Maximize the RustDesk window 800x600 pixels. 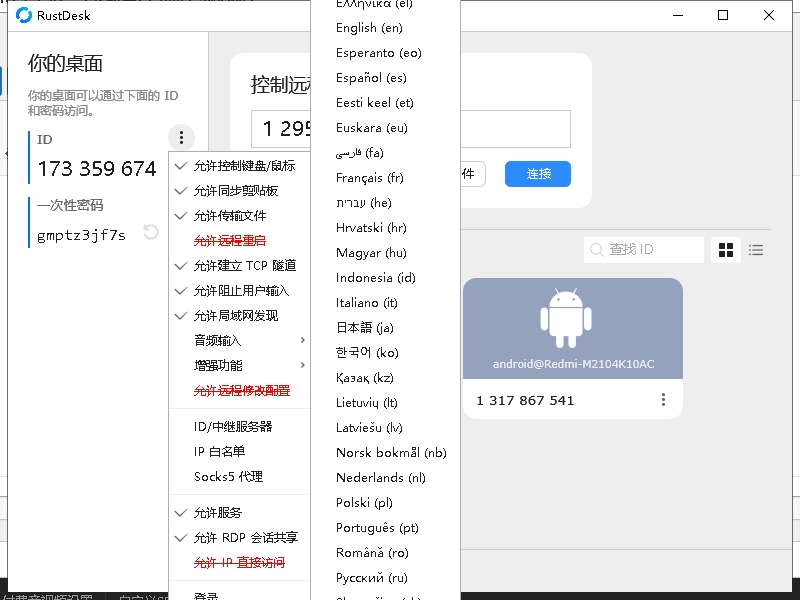click(723, 15)
